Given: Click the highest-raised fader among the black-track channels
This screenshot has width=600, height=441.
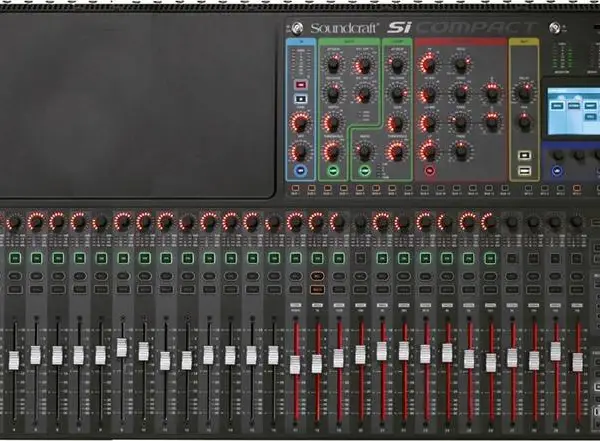Looking at the screenshot, I should [x=122, y=348].
